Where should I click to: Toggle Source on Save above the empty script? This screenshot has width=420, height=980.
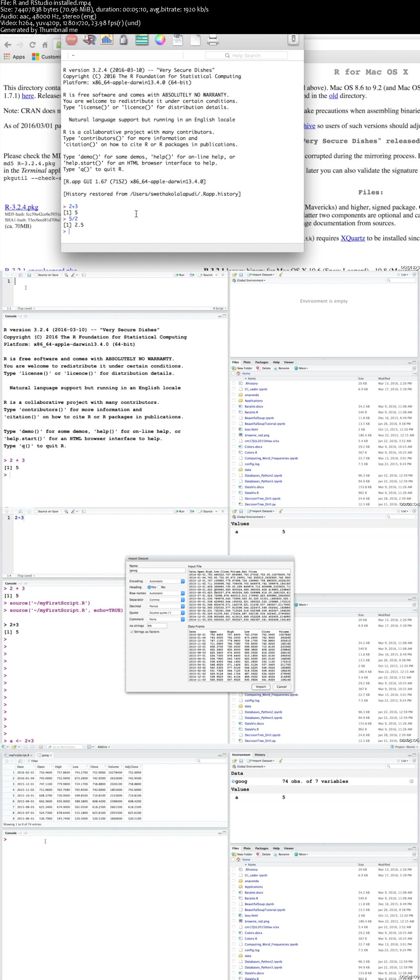36,275
